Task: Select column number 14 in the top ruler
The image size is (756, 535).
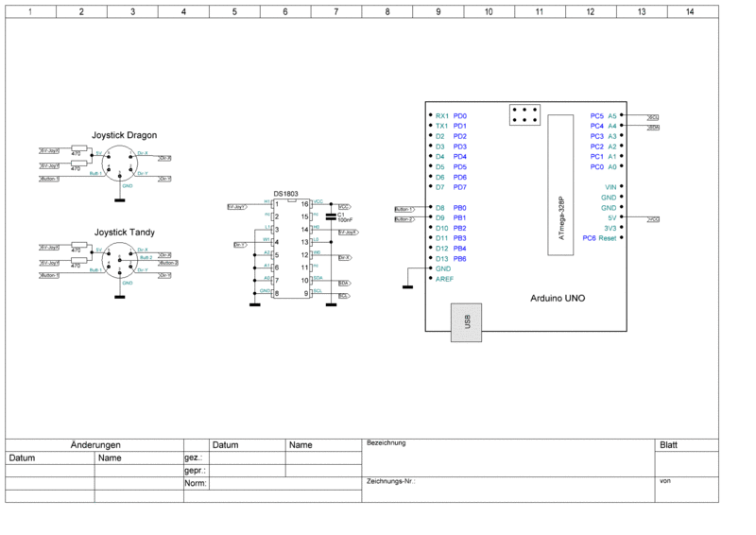Action: tap(690, 11)
